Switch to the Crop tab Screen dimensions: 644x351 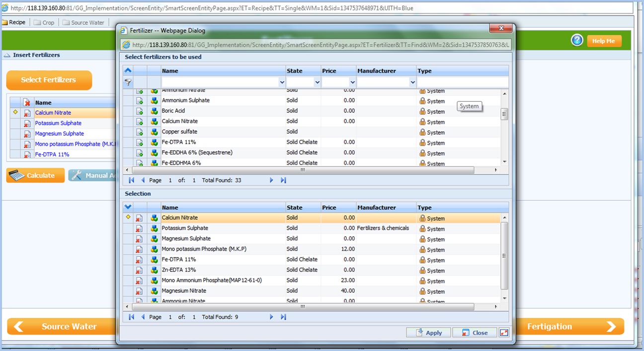(44, 22)
